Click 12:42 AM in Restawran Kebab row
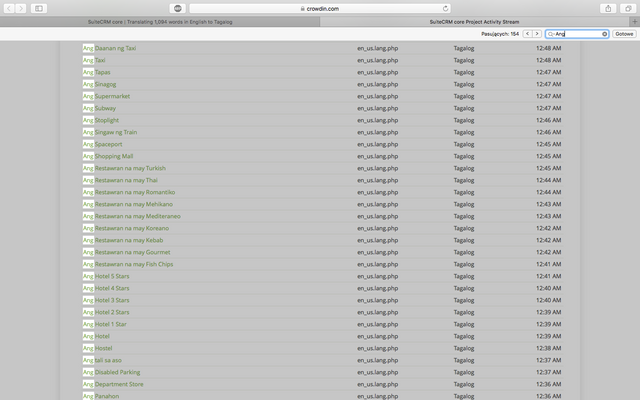 tap(549, 240)
